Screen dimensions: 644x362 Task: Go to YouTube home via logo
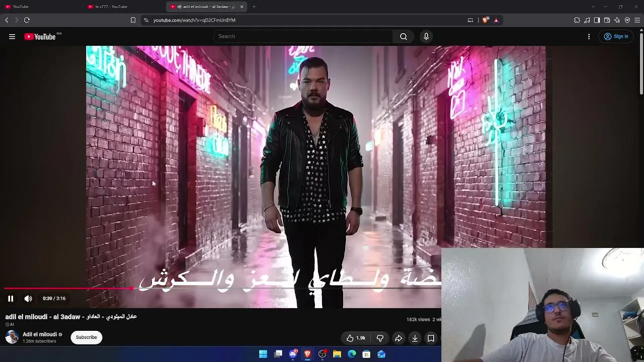click(40, 37)
